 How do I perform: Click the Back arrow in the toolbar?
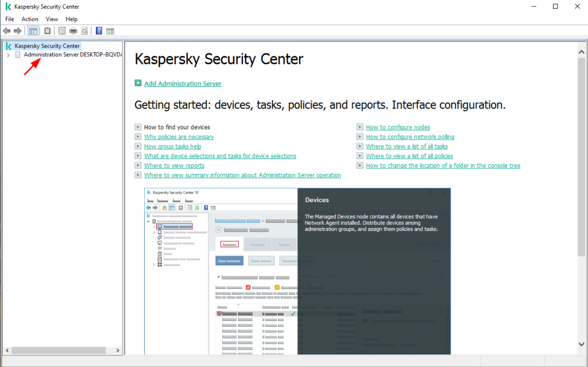coord(7,31)
